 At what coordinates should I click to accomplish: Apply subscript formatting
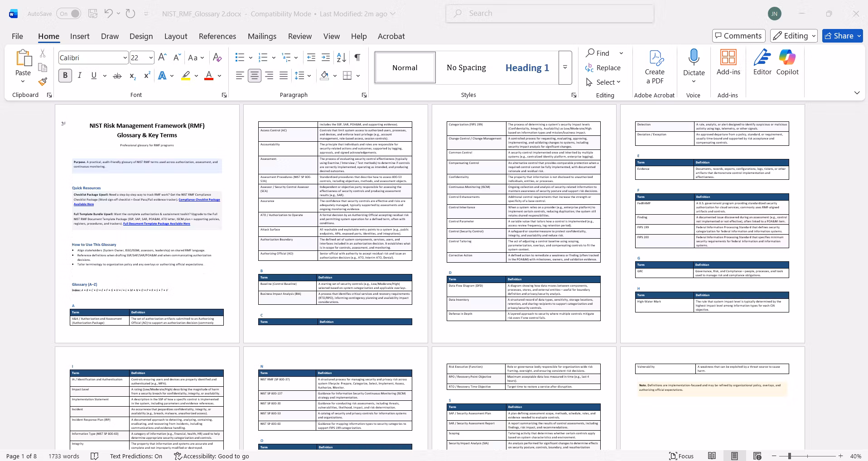(x=132, y=76)
